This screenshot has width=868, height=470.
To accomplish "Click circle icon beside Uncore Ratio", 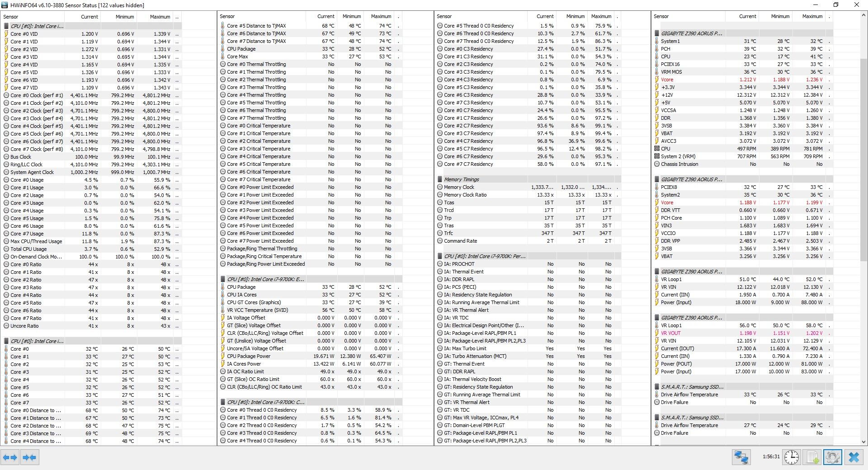I will pos(6,326).
